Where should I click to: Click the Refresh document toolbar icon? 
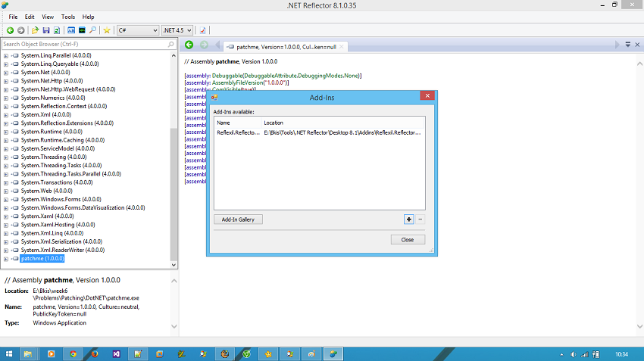(x=57, y=30)
